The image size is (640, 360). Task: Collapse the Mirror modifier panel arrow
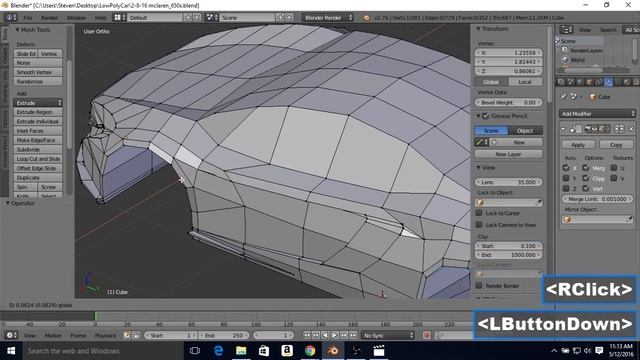563,129
